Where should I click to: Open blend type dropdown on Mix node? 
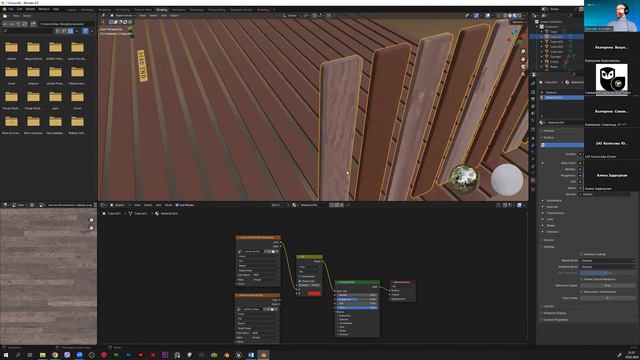pyautogui.click(x=309, y=271)
